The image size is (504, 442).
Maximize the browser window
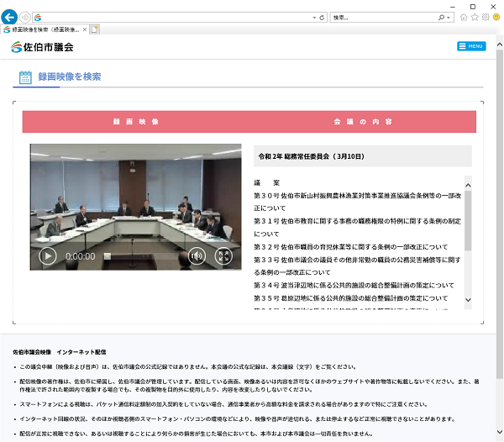(x=473, y=7)
